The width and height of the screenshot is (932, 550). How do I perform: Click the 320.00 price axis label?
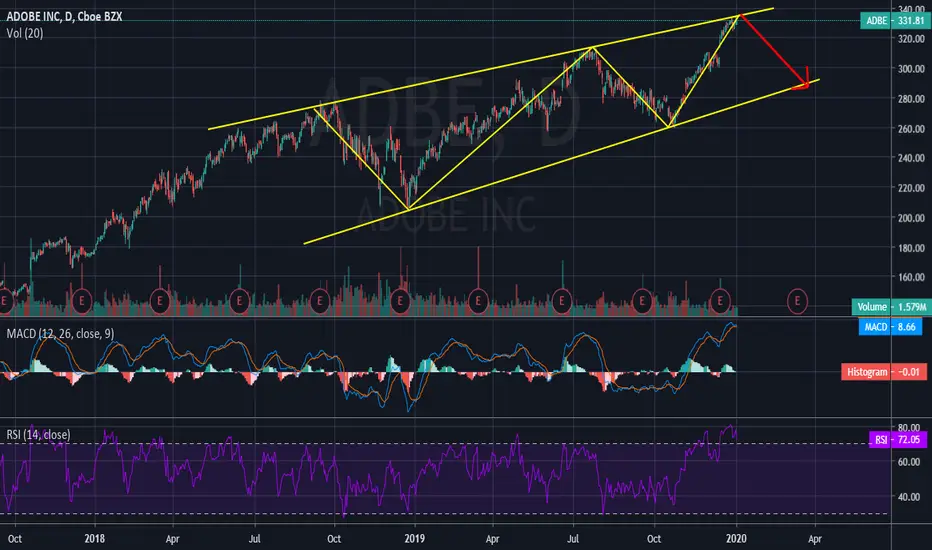(911, 39)
